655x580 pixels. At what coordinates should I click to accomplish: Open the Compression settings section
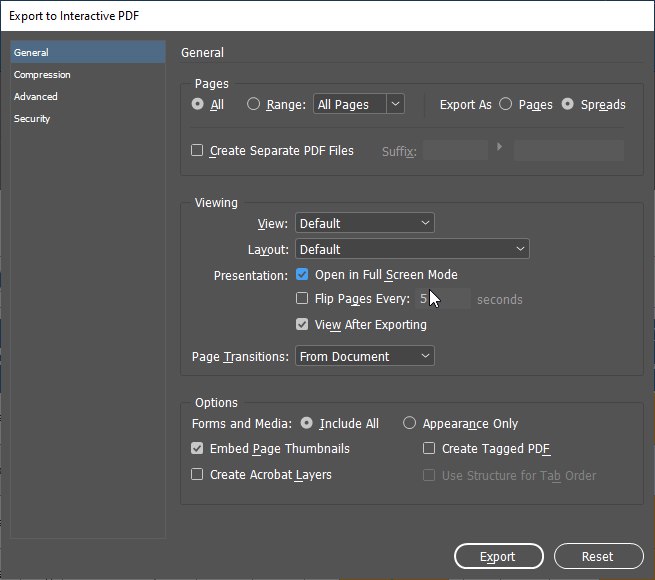click(x=42, y=75)
